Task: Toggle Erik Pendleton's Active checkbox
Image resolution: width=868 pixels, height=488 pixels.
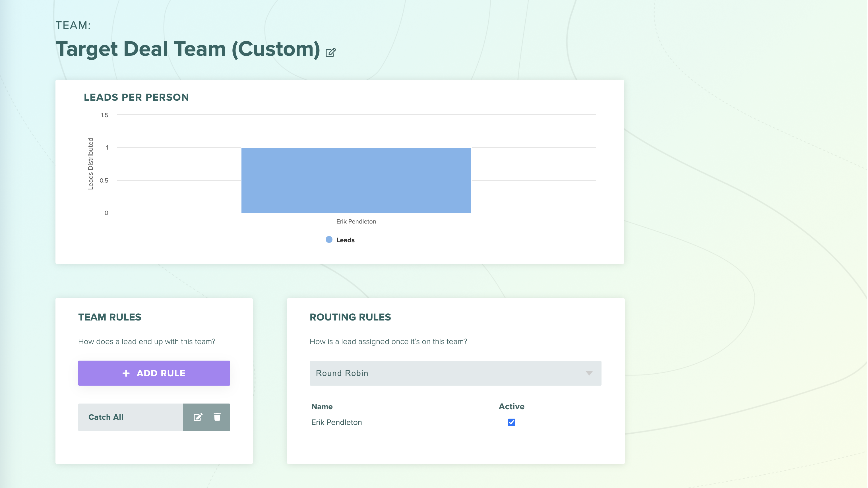Action: point(511,422)
